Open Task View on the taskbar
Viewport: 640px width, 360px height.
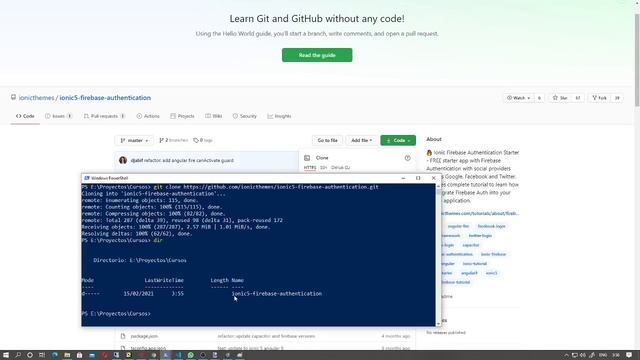42,355
